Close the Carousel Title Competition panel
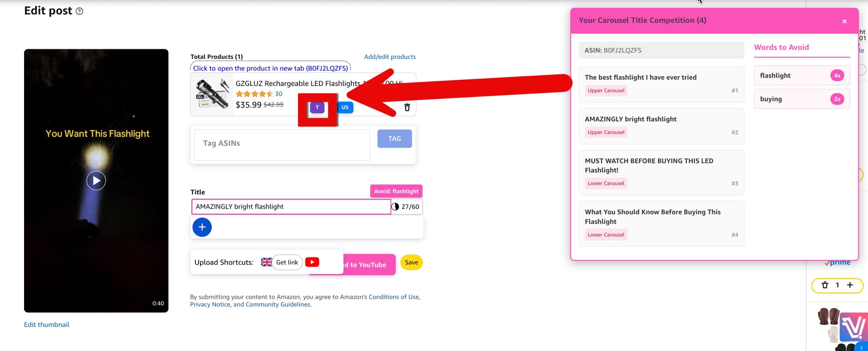868x351 pixels. [844, 21]
